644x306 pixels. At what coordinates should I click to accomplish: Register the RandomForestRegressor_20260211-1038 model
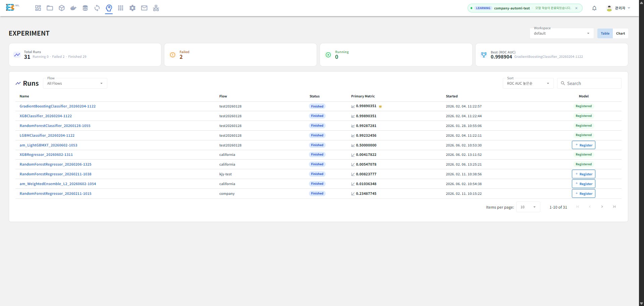click(x=584, y=174)
